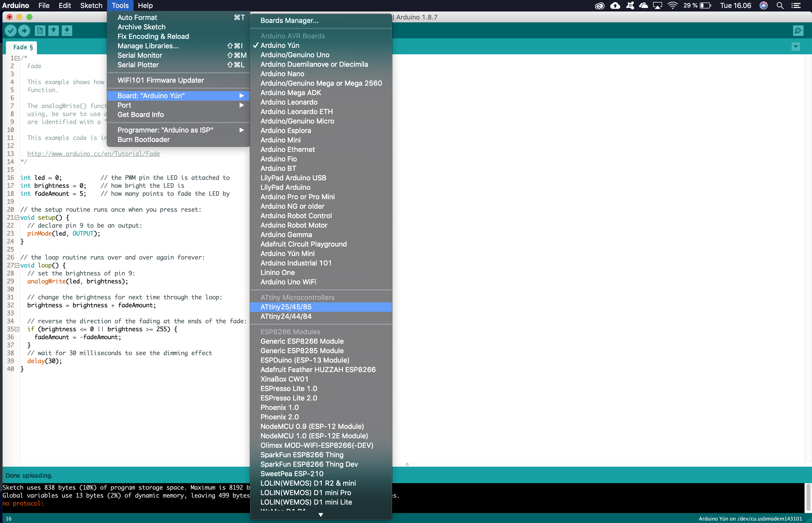Select LilyPad Arduino USB board
The image size is (812, 523).
tap(321, 178)
